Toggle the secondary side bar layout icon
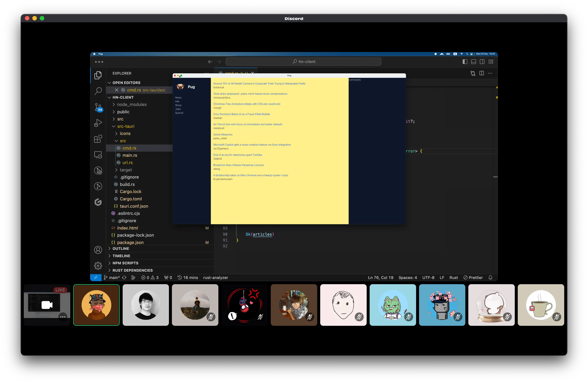The width and height of the screenshot is (588, 383). [x=482, y=62]
